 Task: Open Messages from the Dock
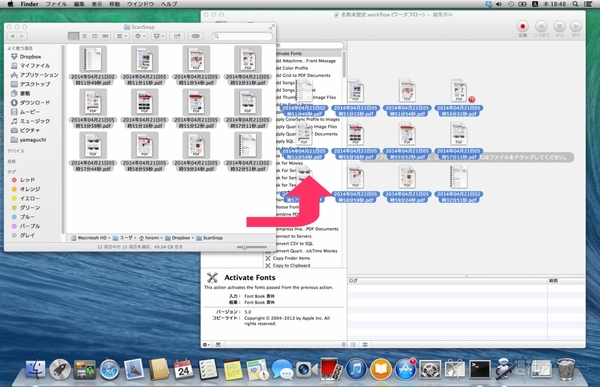[282, 370]
